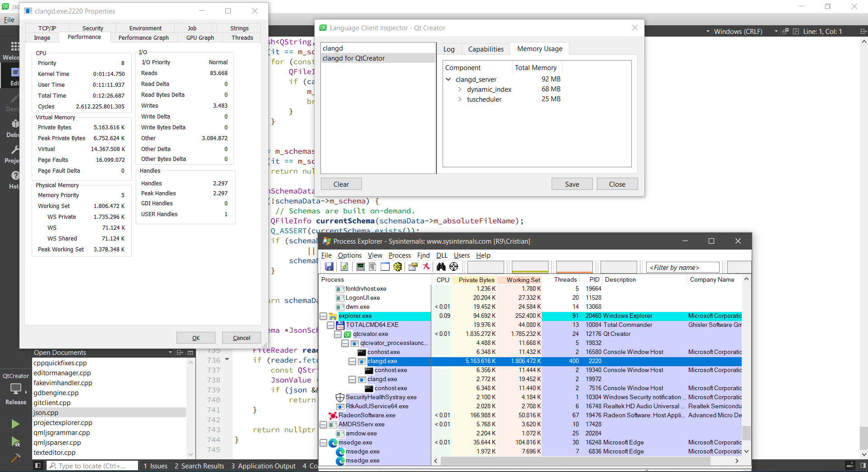The height and width of the screenshot is (472, 868).
Task: Fold code at line 736 arrow
Action: 227,360
